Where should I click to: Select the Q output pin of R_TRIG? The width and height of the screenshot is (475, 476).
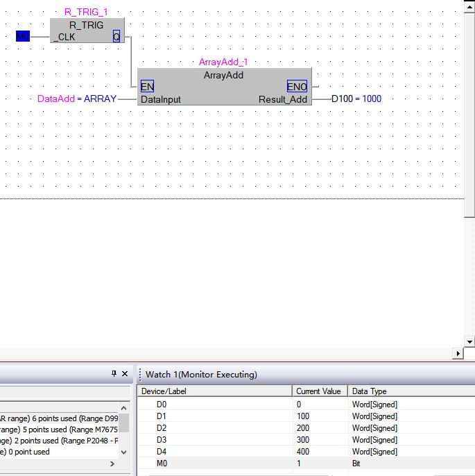tap(116, 37)
